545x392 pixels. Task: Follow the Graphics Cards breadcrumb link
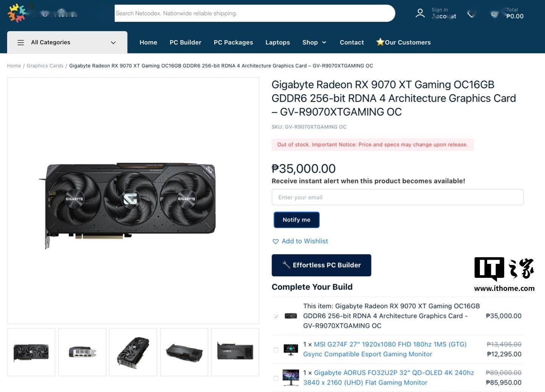[45, 66]
